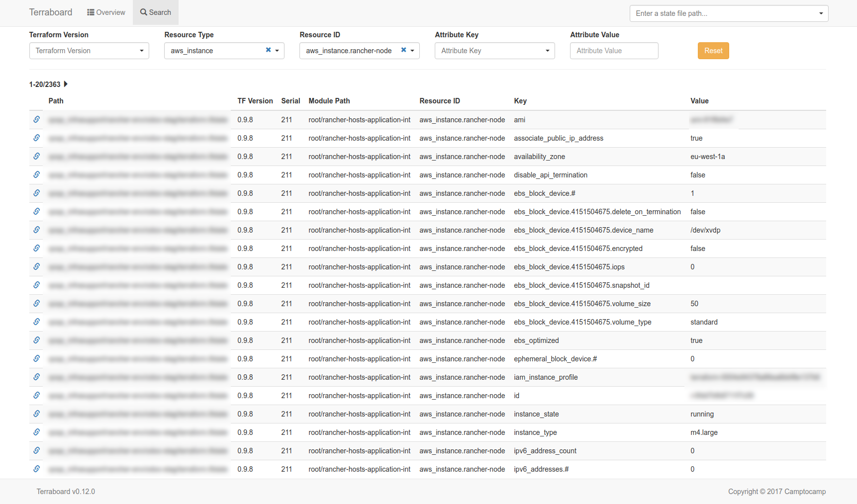Select the eu-west-1a value cell

pyautogui.click(x=708, y=157)
